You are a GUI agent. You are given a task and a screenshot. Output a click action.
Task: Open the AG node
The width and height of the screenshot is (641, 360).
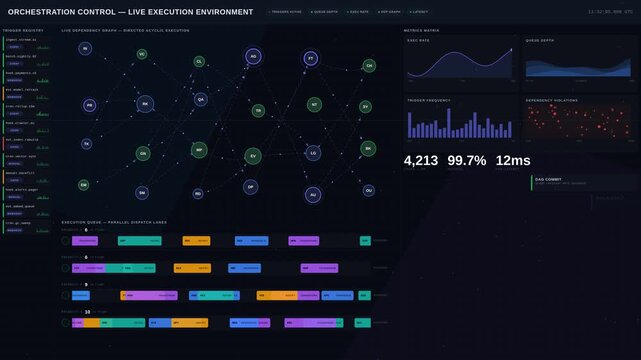[253, 56]
